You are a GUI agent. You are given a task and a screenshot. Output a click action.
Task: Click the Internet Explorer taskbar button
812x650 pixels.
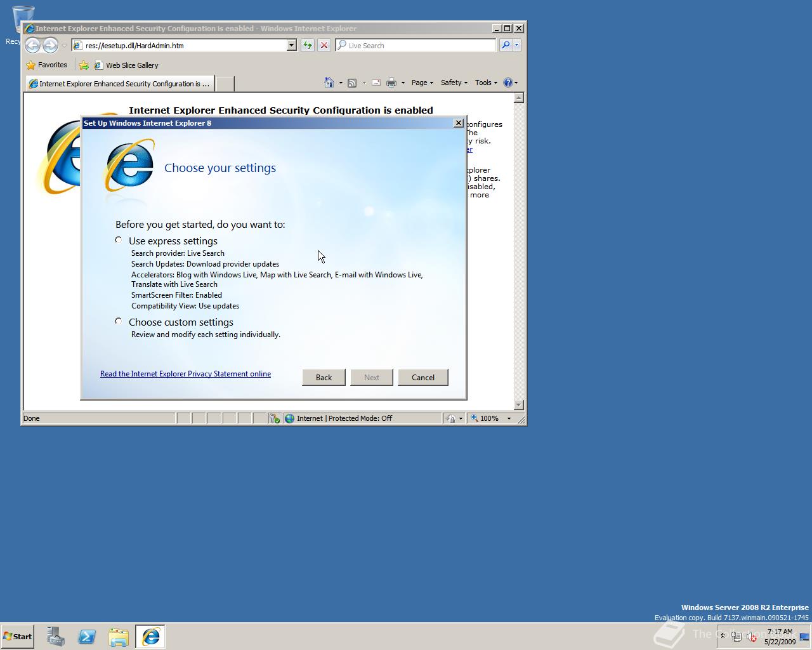[x=150, y=637]
